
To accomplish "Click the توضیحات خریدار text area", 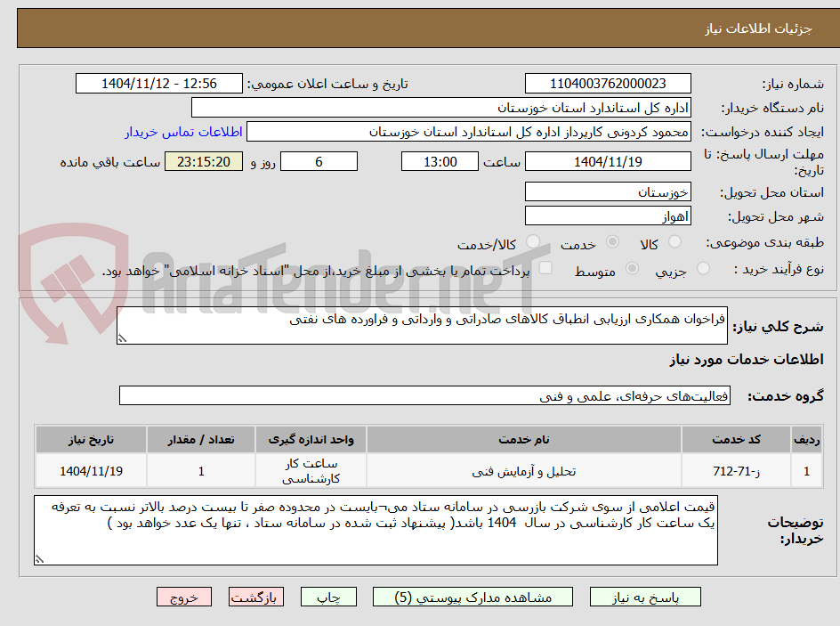I will (x=376, y=530).
